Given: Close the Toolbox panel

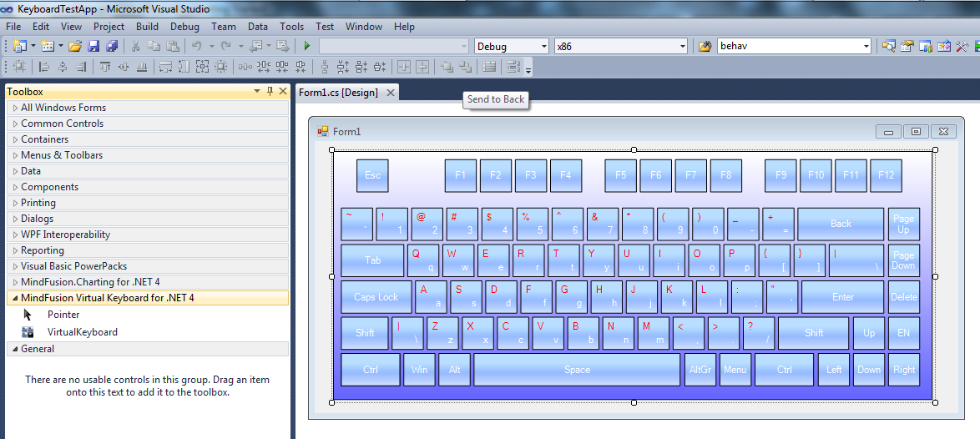Looking at the screenshot, I should [283, 91].
